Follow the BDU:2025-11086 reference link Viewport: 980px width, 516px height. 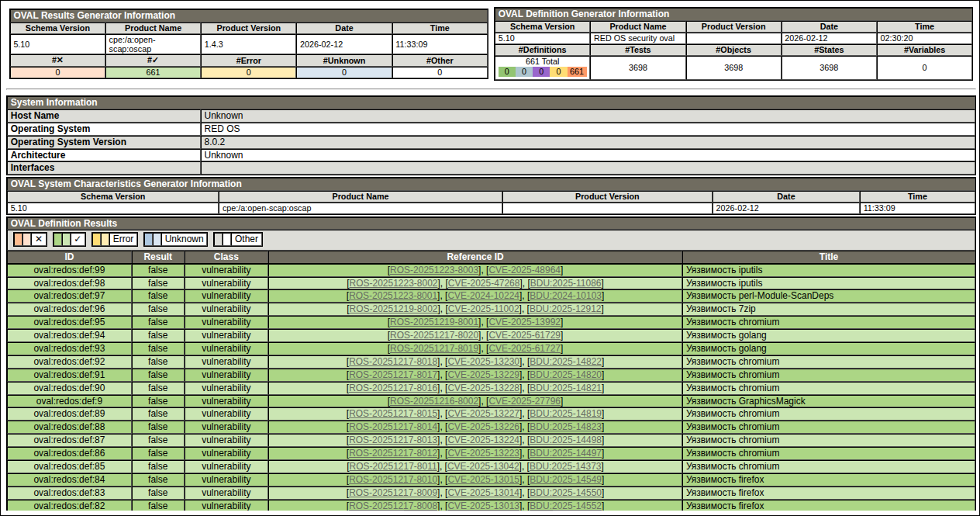point(564,283)
